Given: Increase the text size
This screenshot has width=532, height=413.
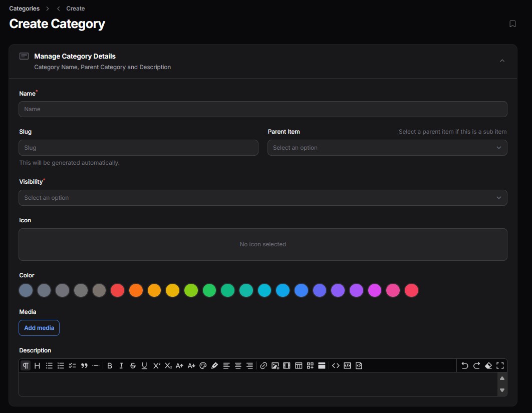Looking at the screenshot, I should (x=179, y=365).
